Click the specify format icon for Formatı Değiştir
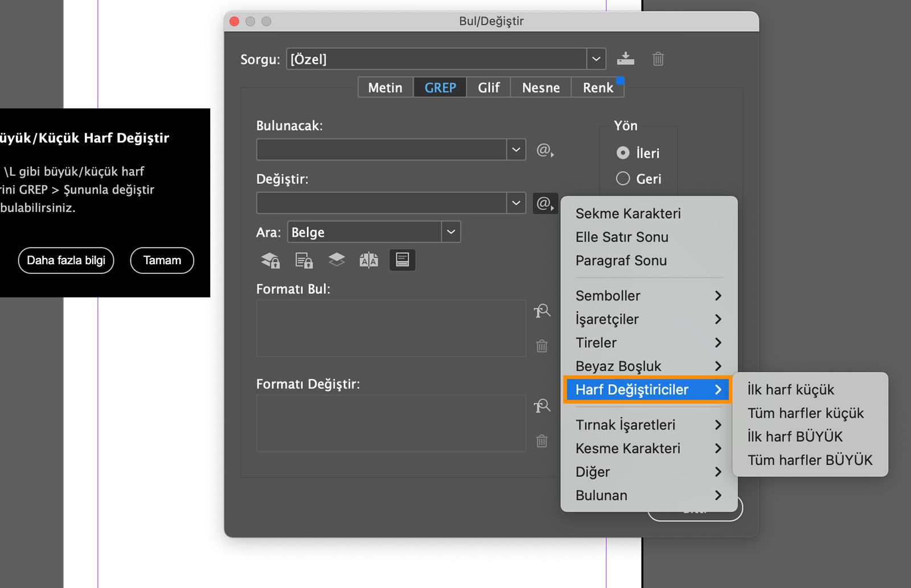911x588 pixels. pos(542,406)
